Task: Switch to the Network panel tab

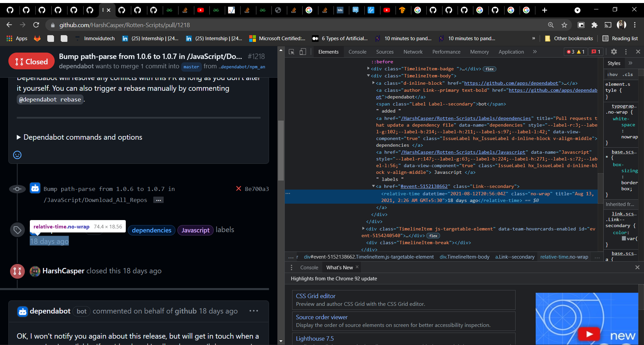Action: tap(413, 52)
